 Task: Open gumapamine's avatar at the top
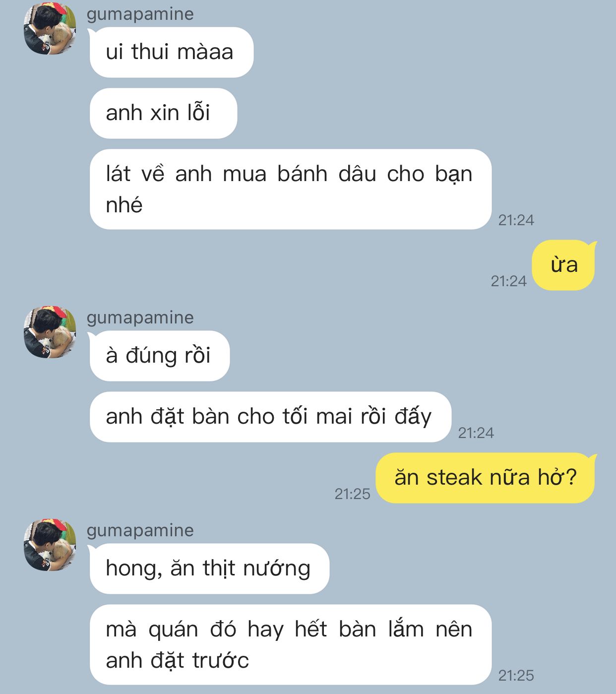(50, 29)
